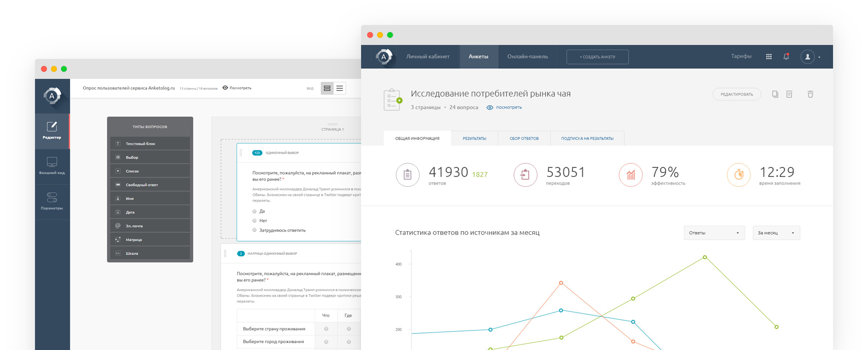This screenshot has width=868, height=350.
Task: Open Параметры sidebar section
Action: coord(52,201)
